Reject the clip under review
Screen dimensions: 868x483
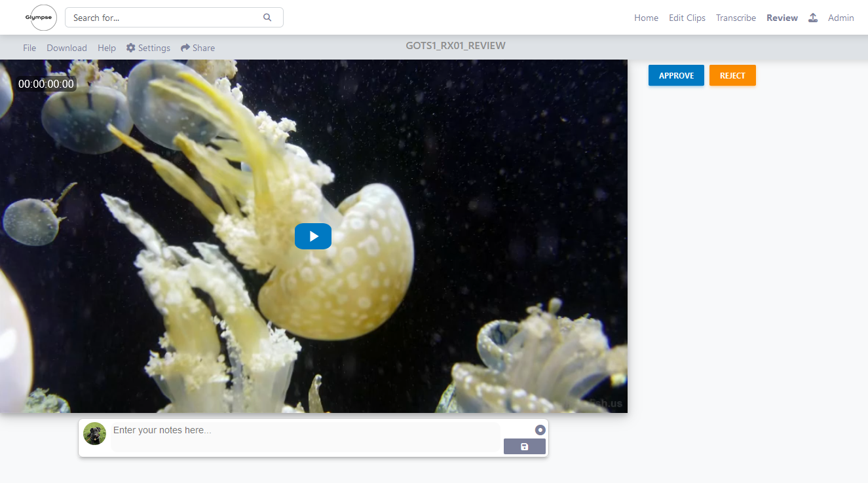(732, 76)
